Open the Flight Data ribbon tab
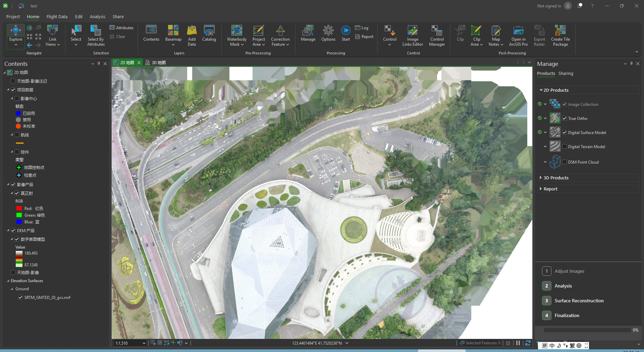The height and width of the screenshot is (352, 644). click(57, 16)
